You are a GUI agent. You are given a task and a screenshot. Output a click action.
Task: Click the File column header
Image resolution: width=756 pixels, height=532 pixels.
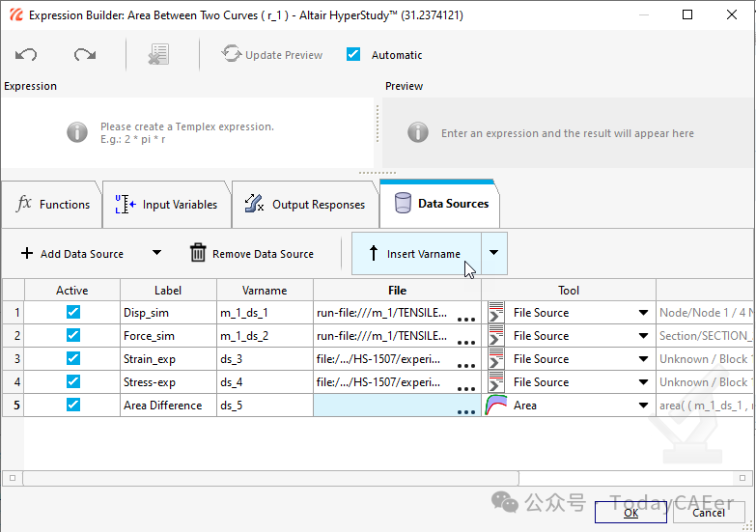tap(397, 291)
